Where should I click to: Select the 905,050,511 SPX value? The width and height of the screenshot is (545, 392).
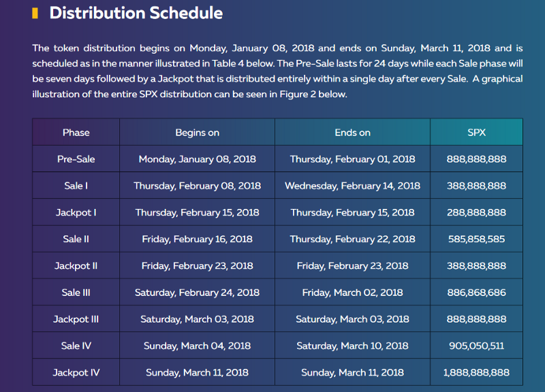476,346
